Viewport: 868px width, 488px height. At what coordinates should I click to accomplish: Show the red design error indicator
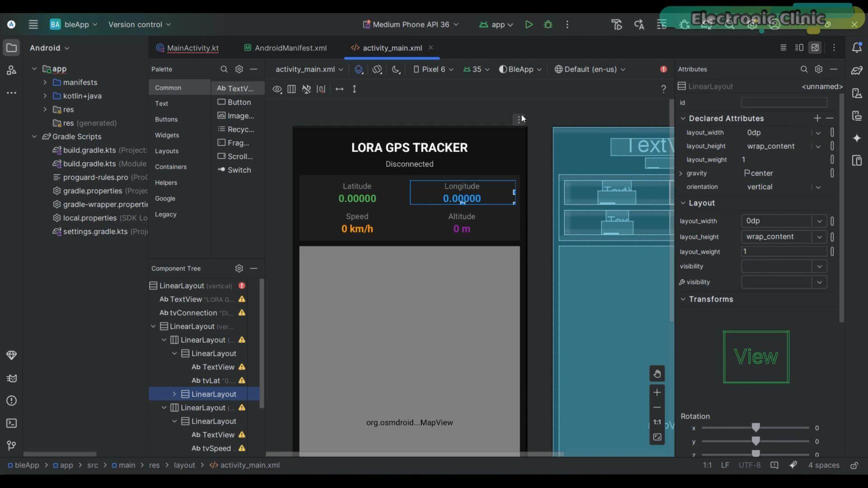663,69
